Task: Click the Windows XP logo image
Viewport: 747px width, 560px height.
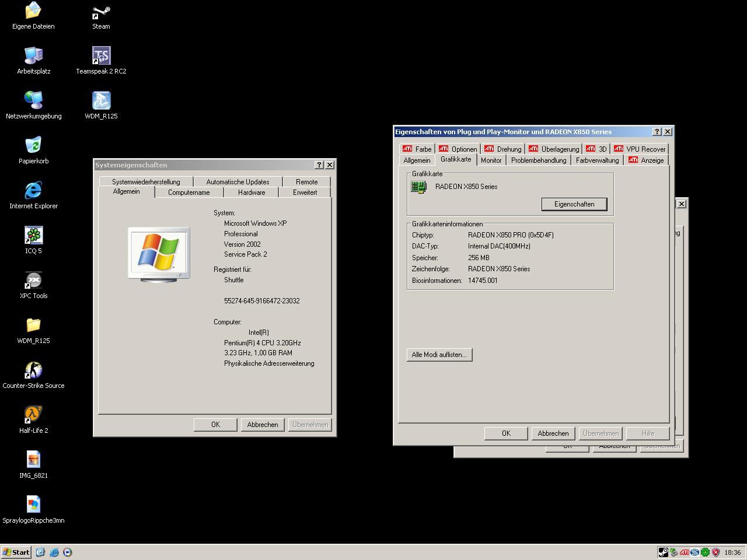Action: 159,254
